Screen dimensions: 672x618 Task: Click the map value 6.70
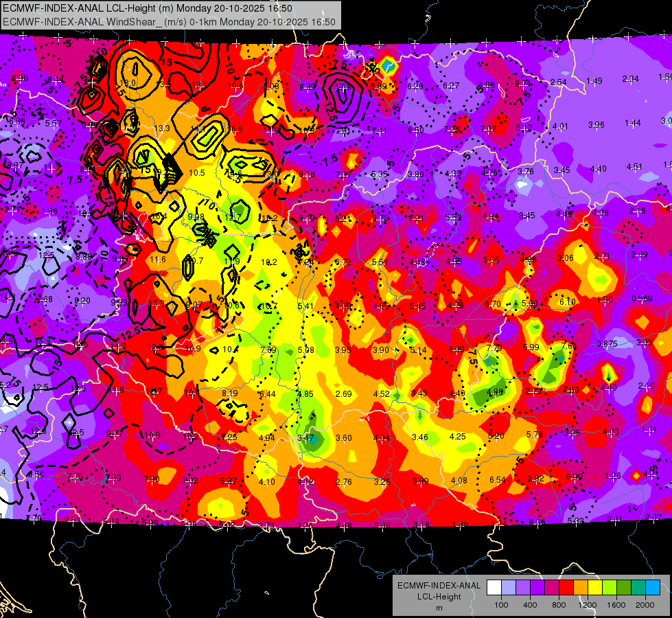[x=492, y=304]
